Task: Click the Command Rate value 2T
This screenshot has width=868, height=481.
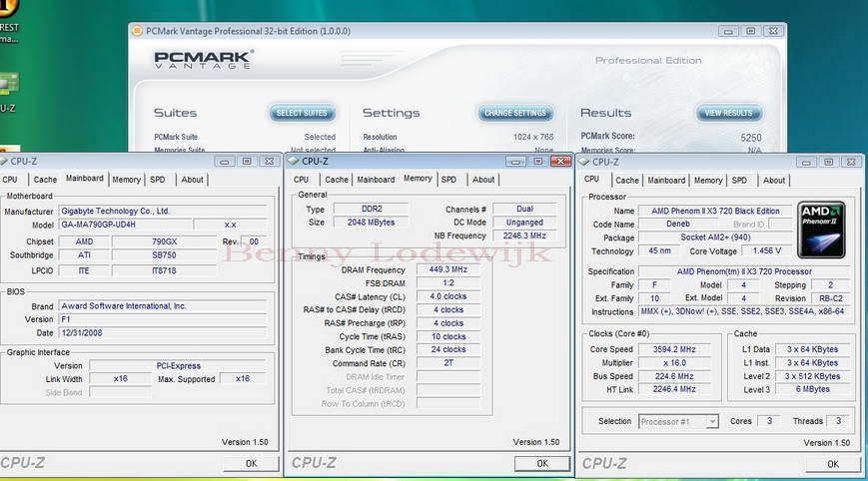Action: click(x=447, y=363)
